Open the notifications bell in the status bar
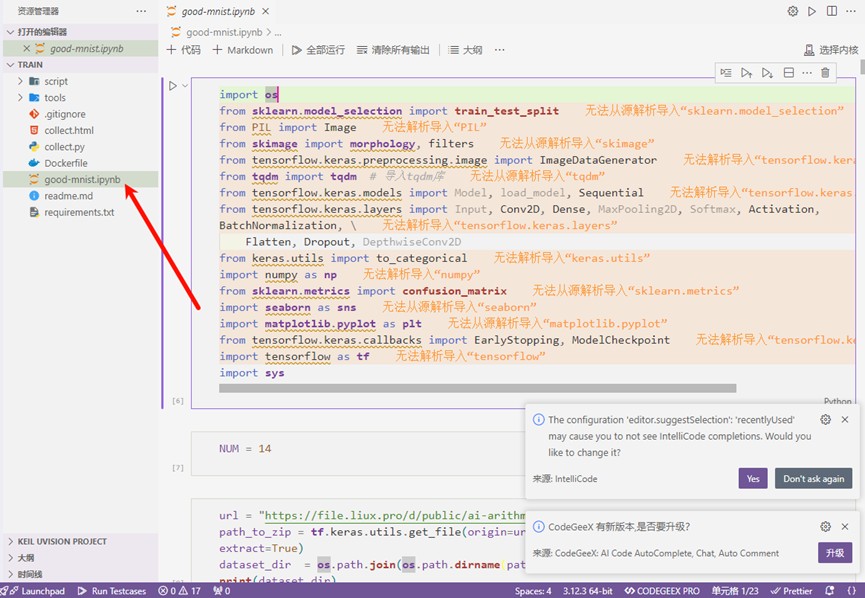865x598 pixels. click(x=830, y=591)
